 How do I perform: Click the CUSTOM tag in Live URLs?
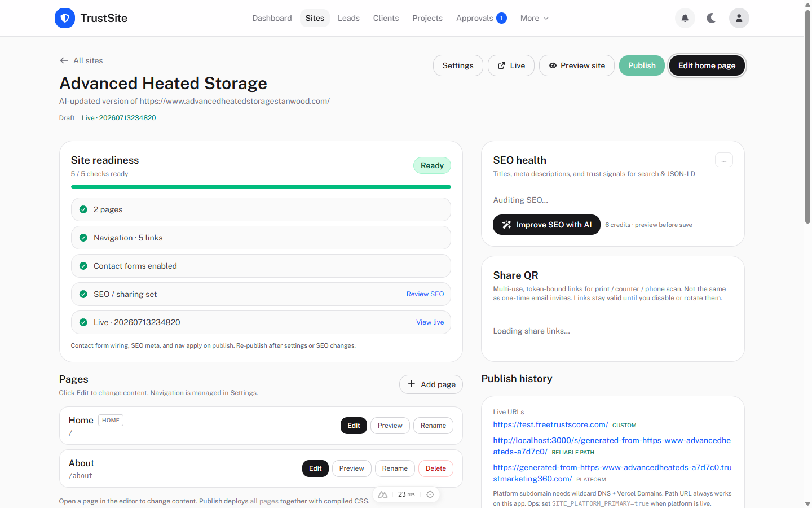pos(624,426)
